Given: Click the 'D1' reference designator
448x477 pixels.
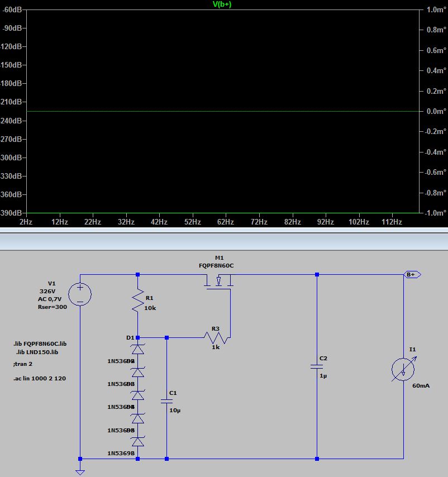Looking at the screenshot, I should click(130, 338).
